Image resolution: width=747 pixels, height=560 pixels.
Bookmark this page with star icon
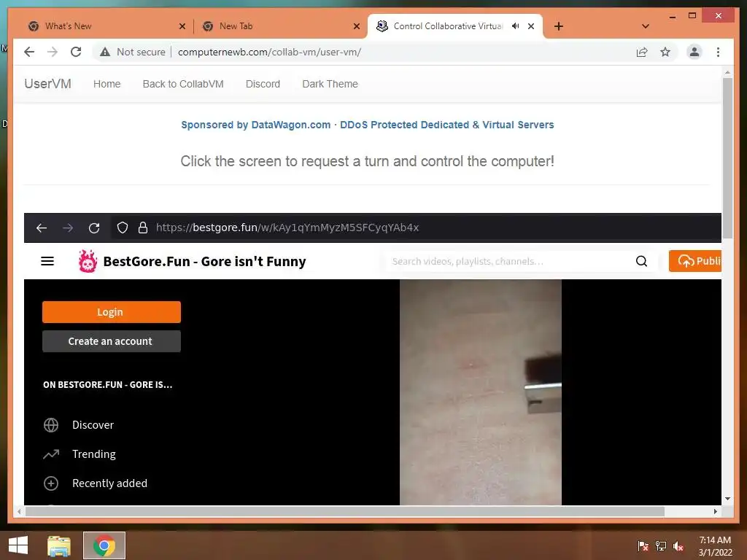665,52
